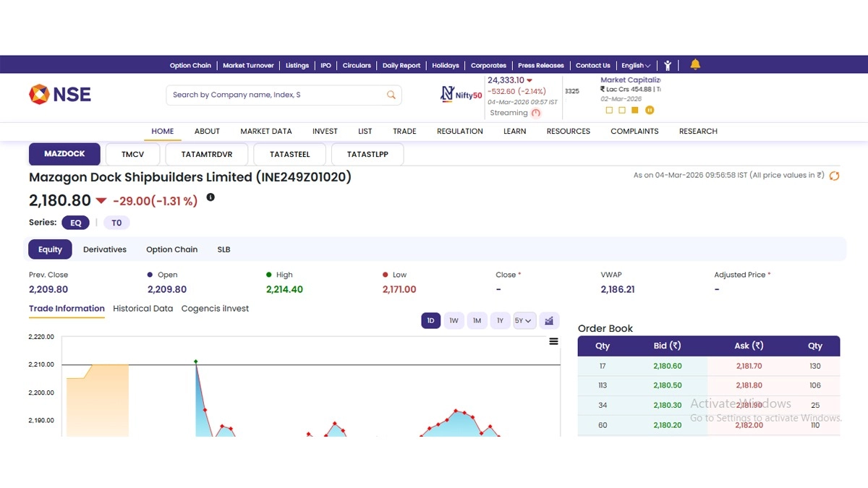Open the accessibility figure icon

[668, 65]
